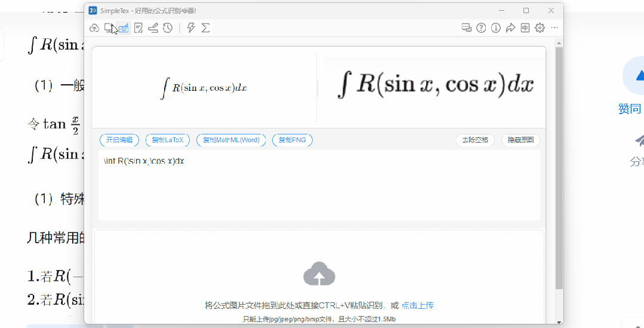Open the info circle icon
Image resolution: width=644 pixels, height=328 pixels.
[x=496, y=28]
